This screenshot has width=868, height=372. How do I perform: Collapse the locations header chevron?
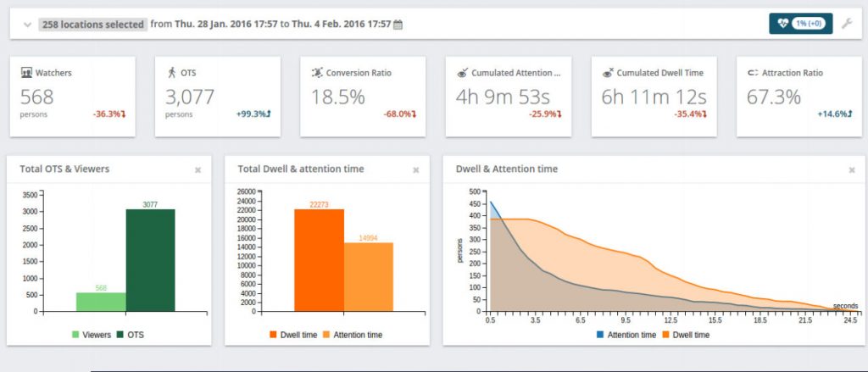[x=27, y=25]
